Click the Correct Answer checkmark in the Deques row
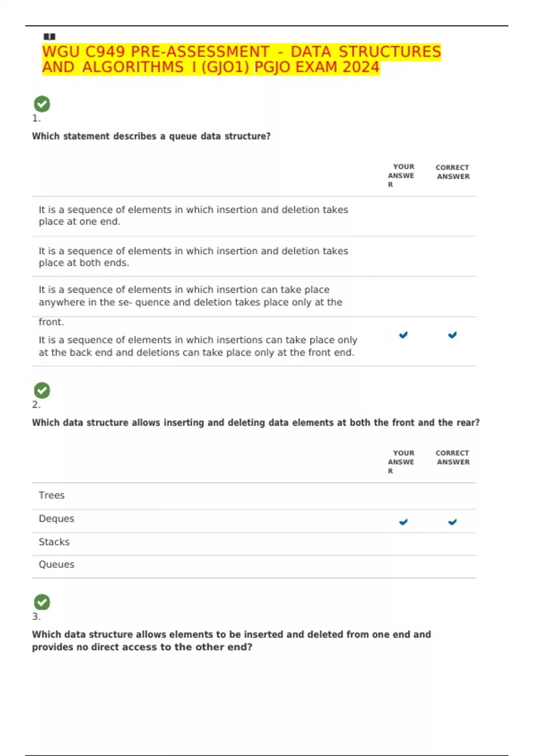This screenshot has width=534, height=756. pyautogui.click(x=452, y=522)
